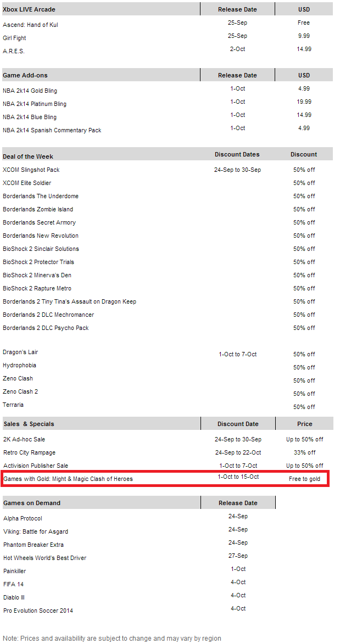
Task: Select BioShock 2 Protector Trials
Action: (38, 262)
